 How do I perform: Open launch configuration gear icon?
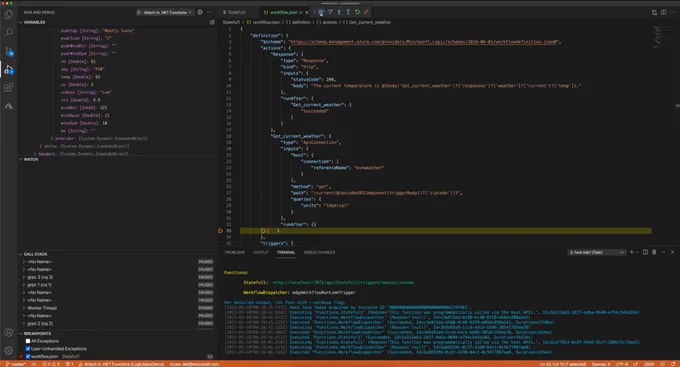pos(200,12)
